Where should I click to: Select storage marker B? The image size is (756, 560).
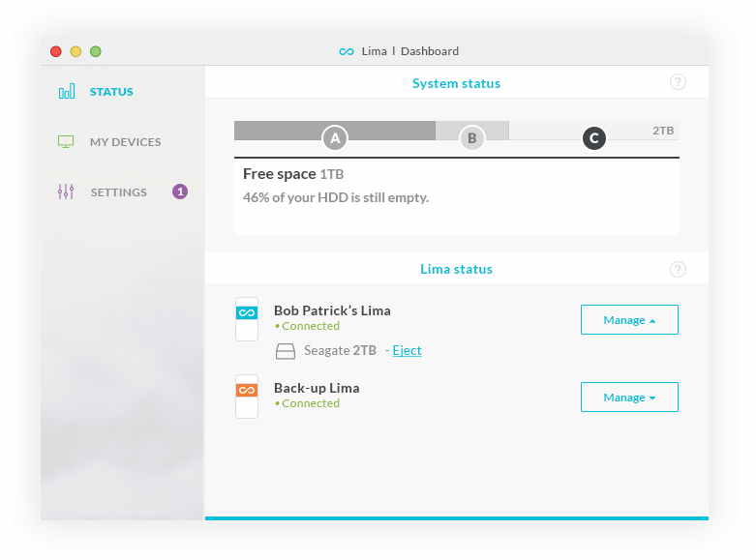click(472, 138)
